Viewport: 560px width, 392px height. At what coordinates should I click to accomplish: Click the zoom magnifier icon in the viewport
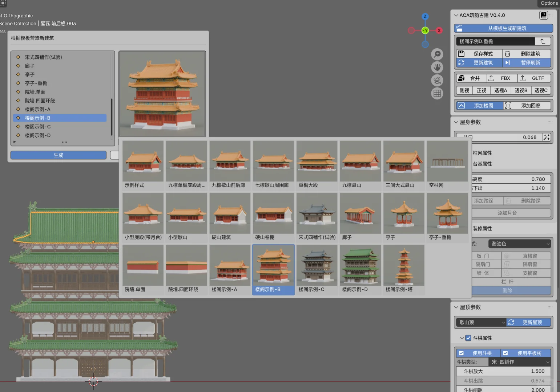click(x=437, y=54)
